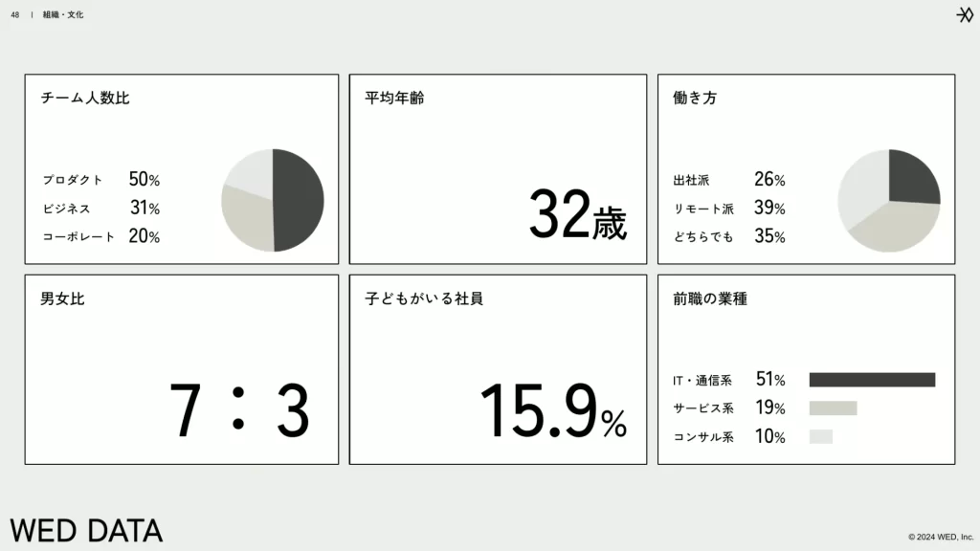Select the 組織・文化 section label
The image size is (980, 551).
(x=62, y=15)
